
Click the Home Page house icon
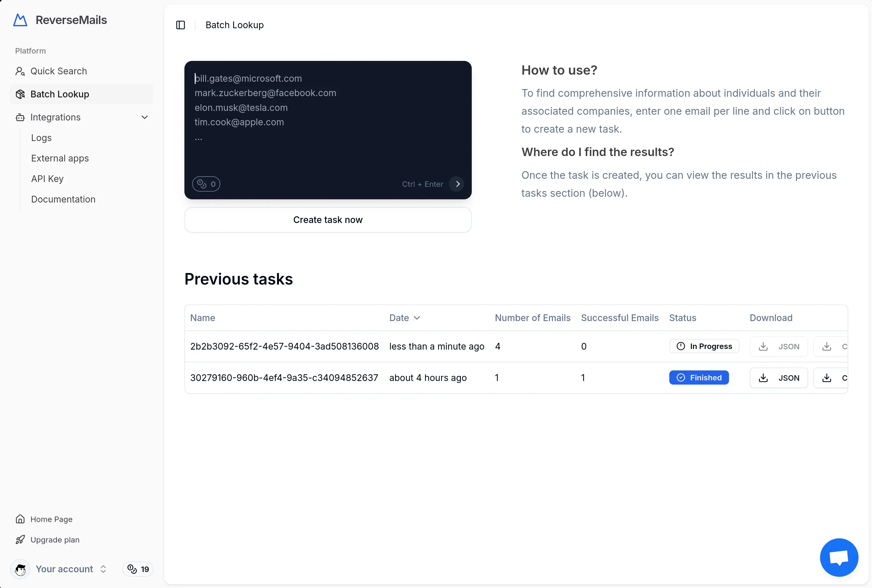21,519
